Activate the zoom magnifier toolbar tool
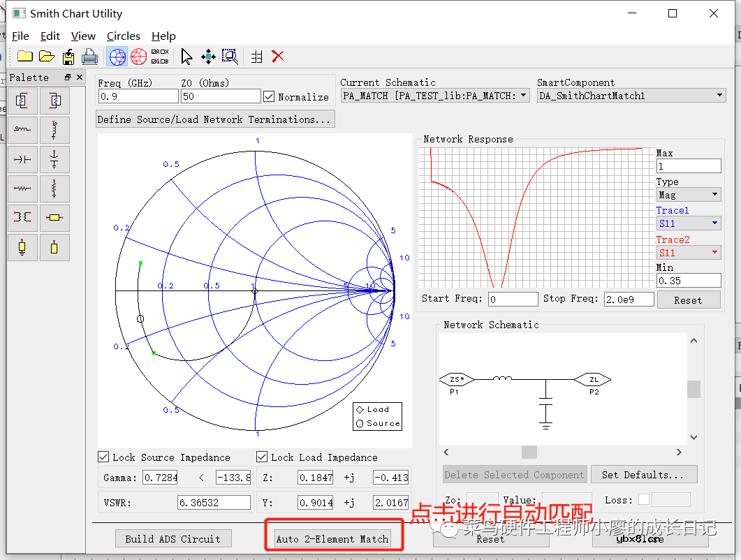Image resolution: width=741 pixels, height=560 pixels. [230, 57]
